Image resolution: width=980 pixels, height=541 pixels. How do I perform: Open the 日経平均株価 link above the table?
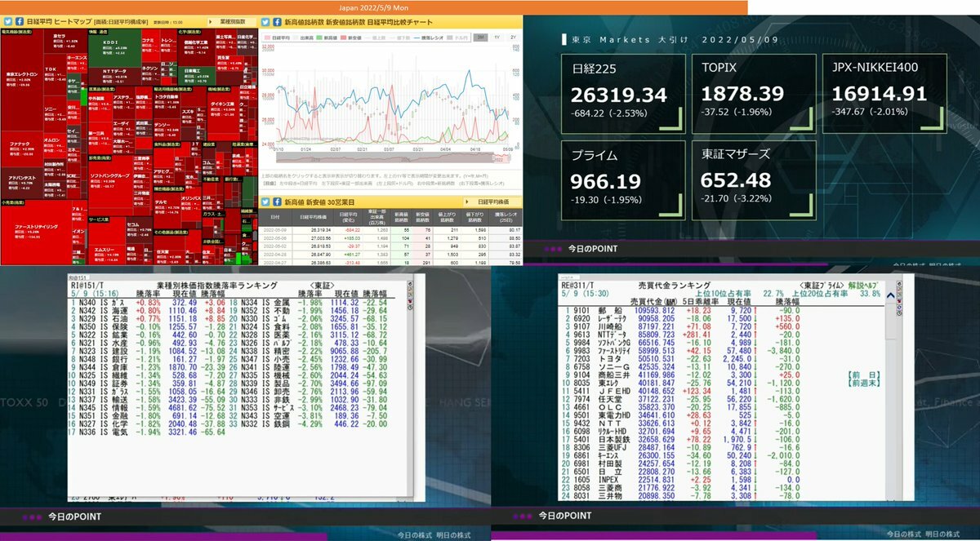click(x=492, y=202)
